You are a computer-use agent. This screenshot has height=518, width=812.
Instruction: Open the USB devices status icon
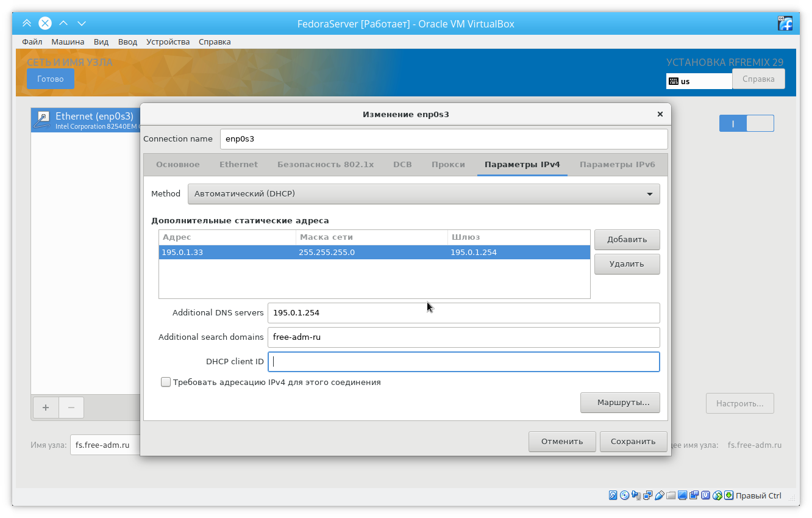coord(659,495)
